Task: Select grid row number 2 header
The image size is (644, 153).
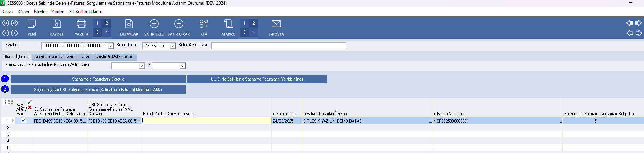Action: tap(8, 128)
